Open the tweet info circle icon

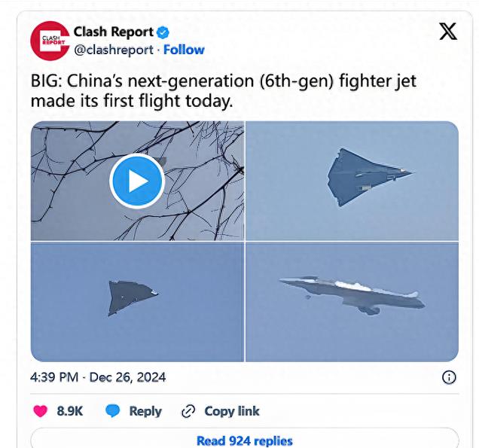pyautogui.click(x=449, y=377)
